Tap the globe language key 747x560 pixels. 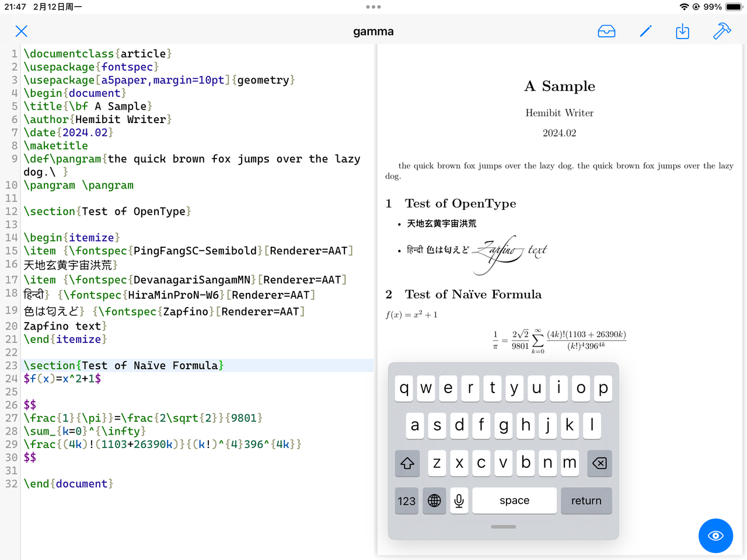pyautogui.click(x=434, y=501)
